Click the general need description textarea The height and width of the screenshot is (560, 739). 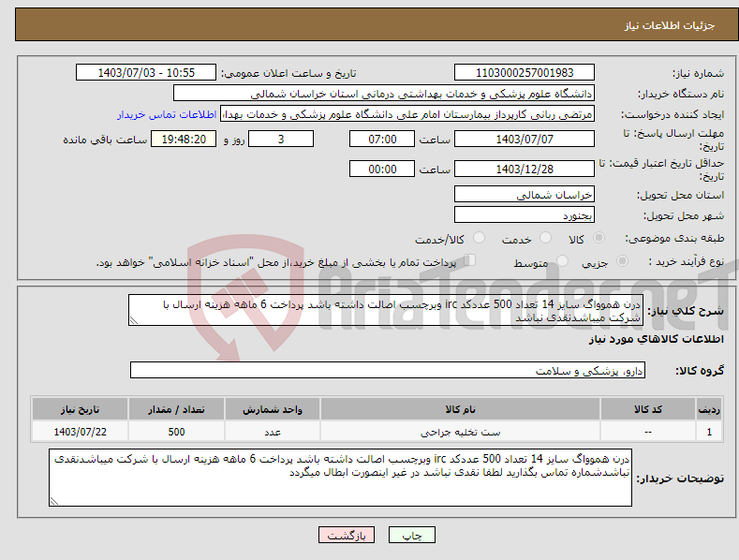[x=386, y=310]
